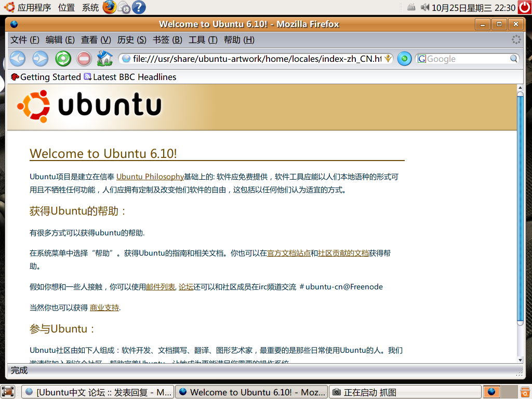Viewport: 532px width, 399px height.
Task: Open the trash icon in bottom panel
Action: pyautogui.click(x=525, y=392)
